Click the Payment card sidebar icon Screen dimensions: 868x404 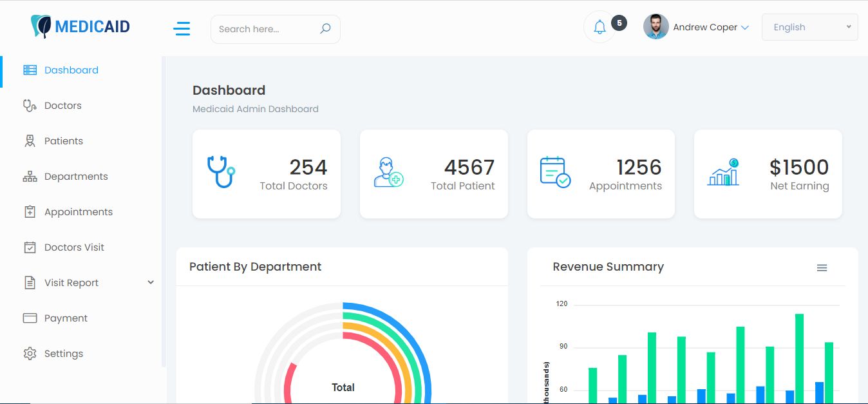[30, 318]
